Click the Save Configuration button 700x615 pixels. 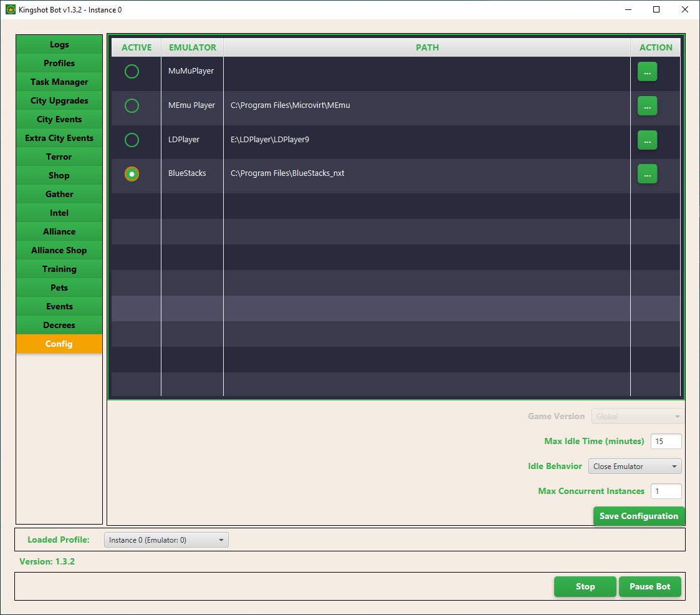(638, 516)
